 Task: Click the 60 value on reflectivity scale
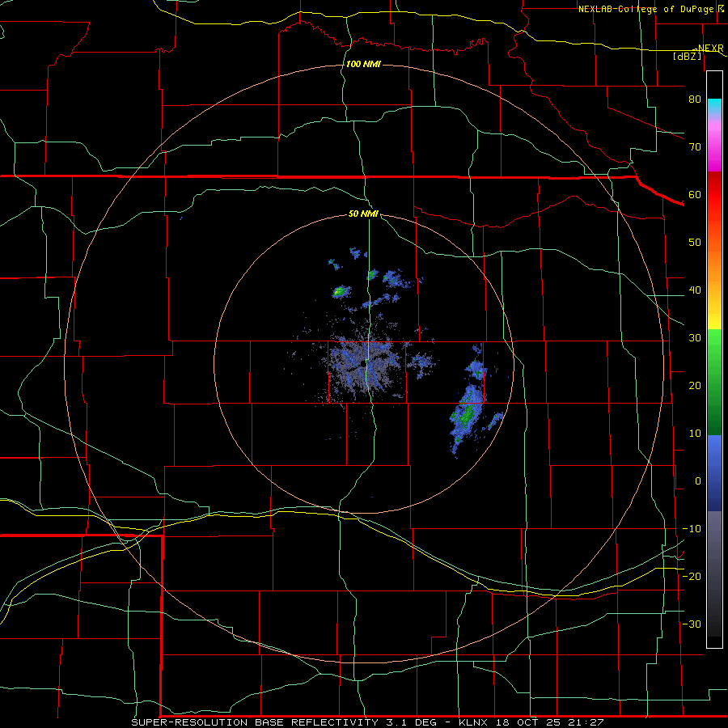695,194
